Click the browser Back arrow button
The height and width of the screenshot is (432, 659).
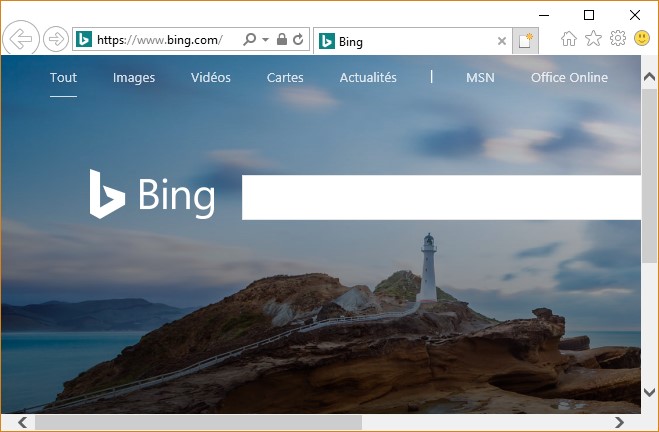[x=20, y=40]
